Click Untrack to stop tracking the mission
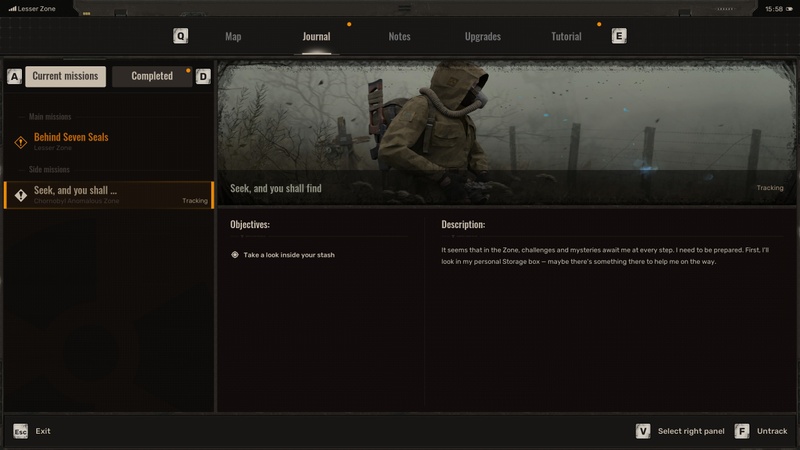The image size is (800, 450). point(772,431)
